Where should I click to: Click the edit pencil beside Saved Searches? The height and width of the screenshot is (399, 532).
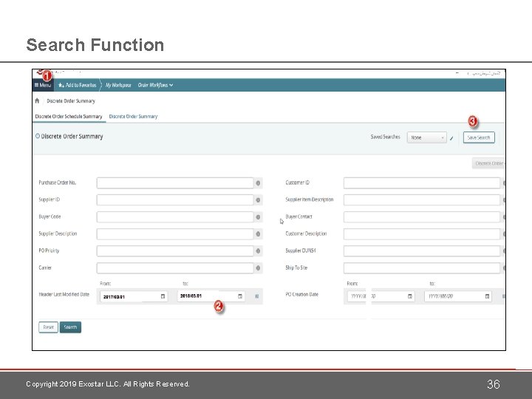point(451,138)
